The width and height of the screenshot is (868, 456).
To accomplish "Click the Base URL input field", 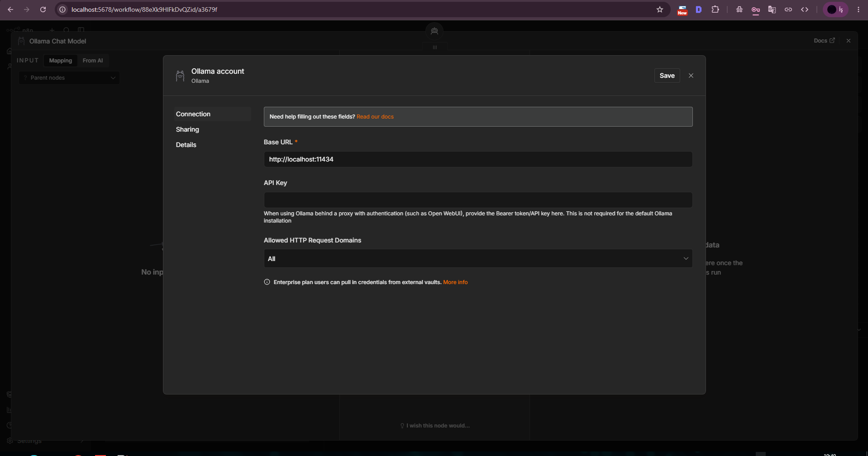I will (478, 159).
